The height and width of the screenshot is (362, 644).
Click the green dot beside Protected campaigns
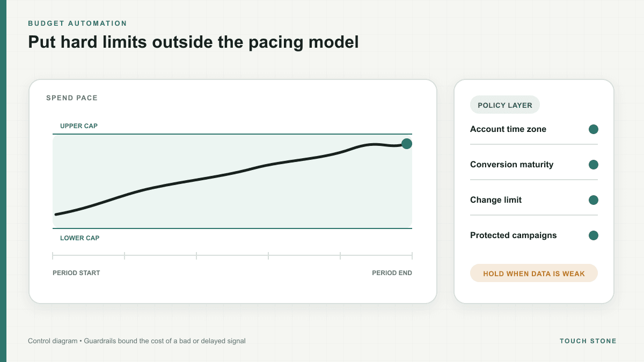tap(593, 235)
